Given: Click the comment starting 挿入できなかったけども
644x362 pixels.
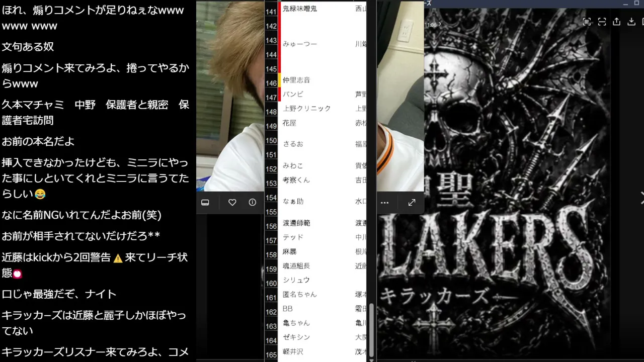Looking at the screenshot, I should coord(95,178).
